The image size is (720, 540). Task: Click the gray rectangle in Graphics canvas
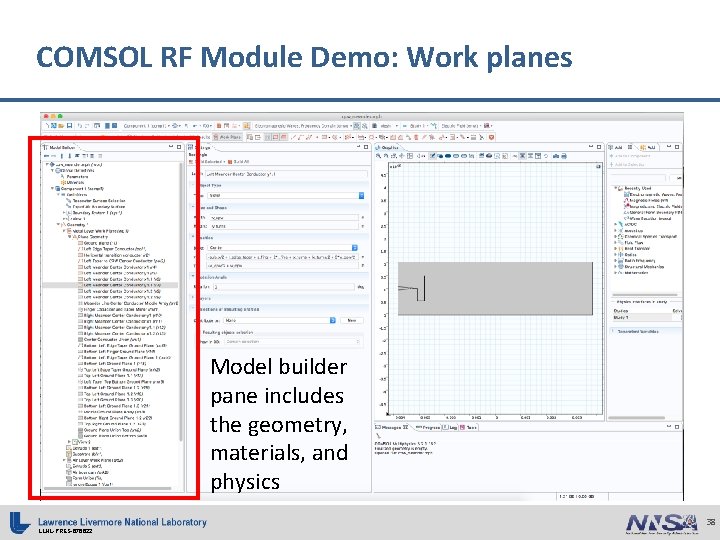pos(495,288)
